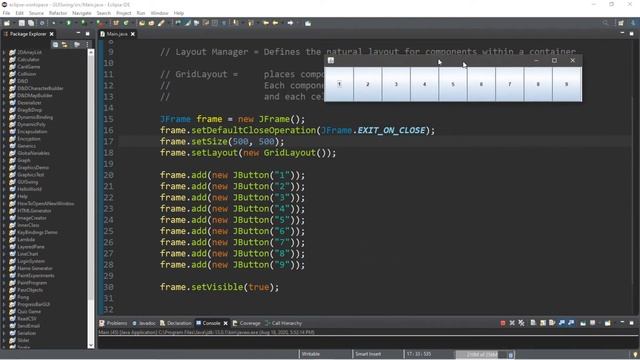The image size is (640, 360).
Task: Expand the Pong project
Action: (x=4, y=297)
